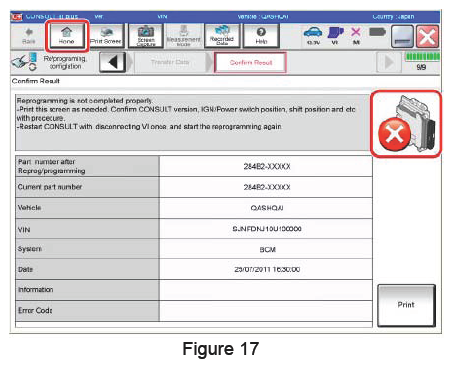Click the CONSULT logo in title bar
453x368 pixels.
click(17, 16)
